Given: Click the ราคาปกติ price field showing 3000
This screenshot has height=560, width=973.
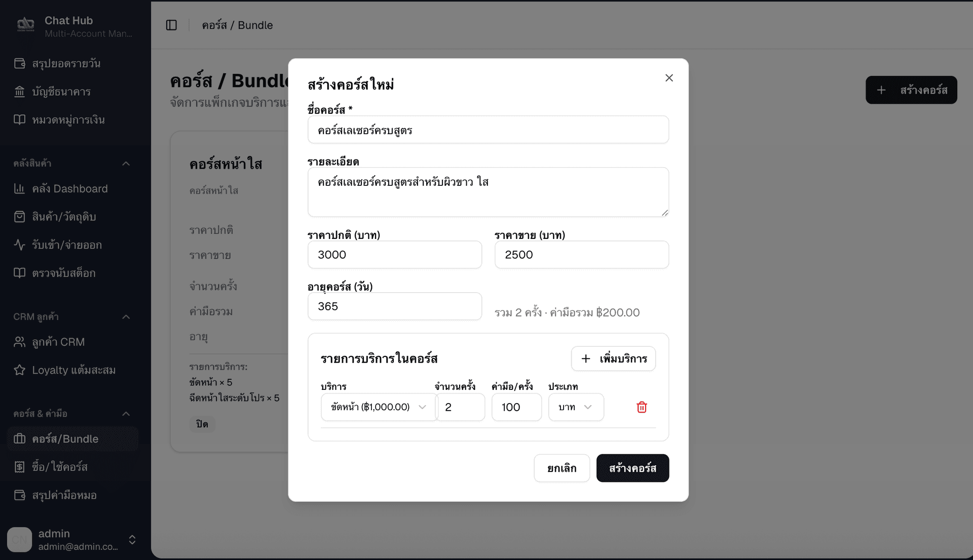Looking at the screenshot, I should coord(395,255).
